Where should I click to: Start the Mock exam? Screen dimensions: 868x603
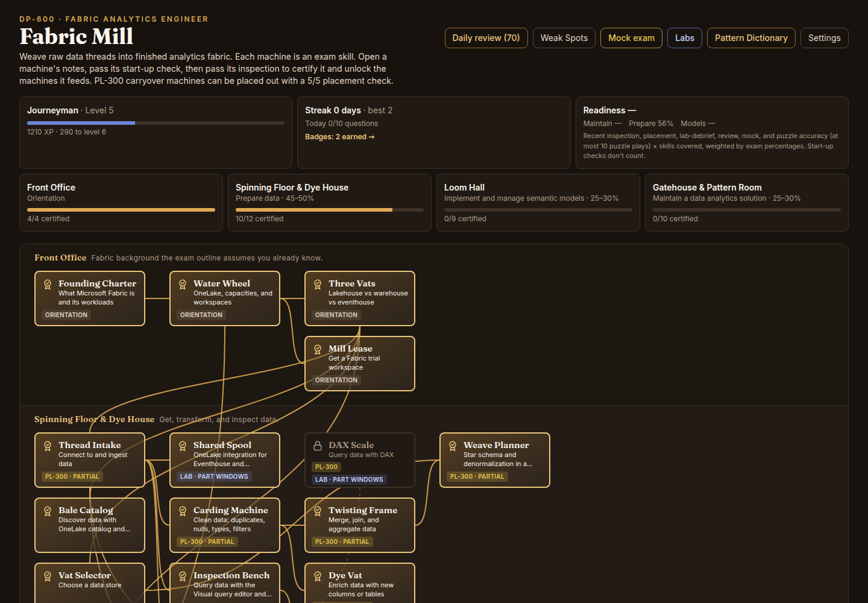pos(631,38)
